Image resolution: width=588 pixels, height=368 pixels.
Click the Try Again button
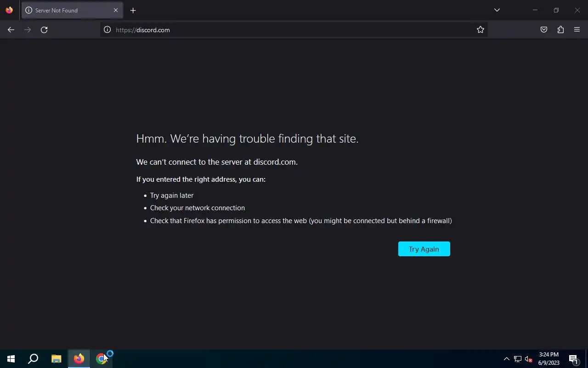click(424, 249)
